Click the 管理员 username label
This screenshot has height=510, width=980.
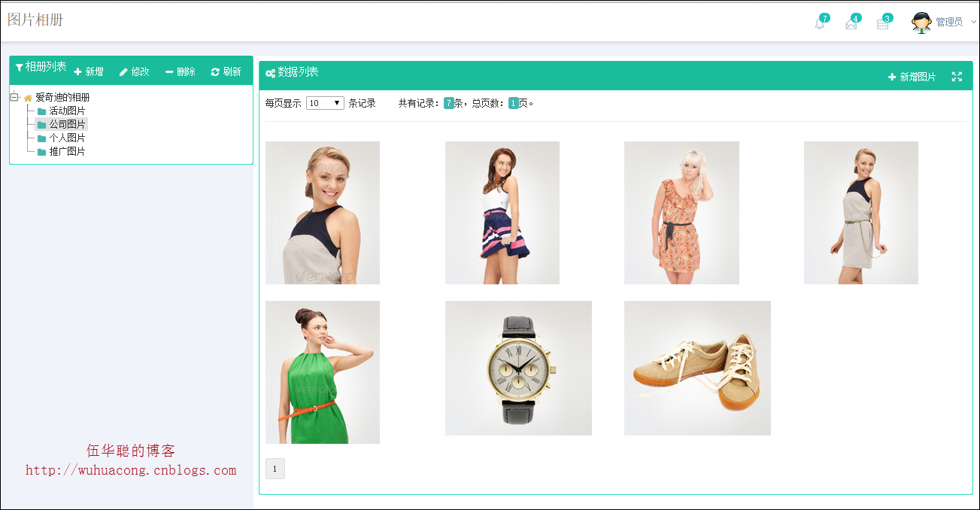tap(949, 23)
